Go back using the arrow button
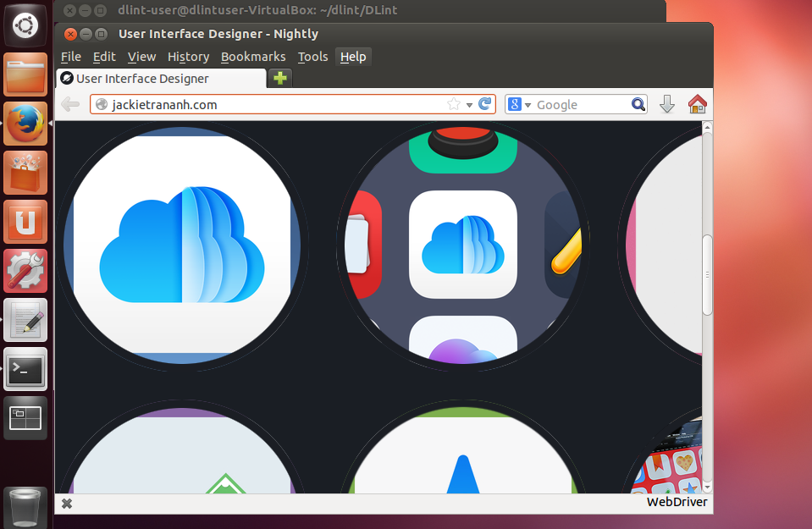This screenshot has width=812, height=529. tap(70, 105)
